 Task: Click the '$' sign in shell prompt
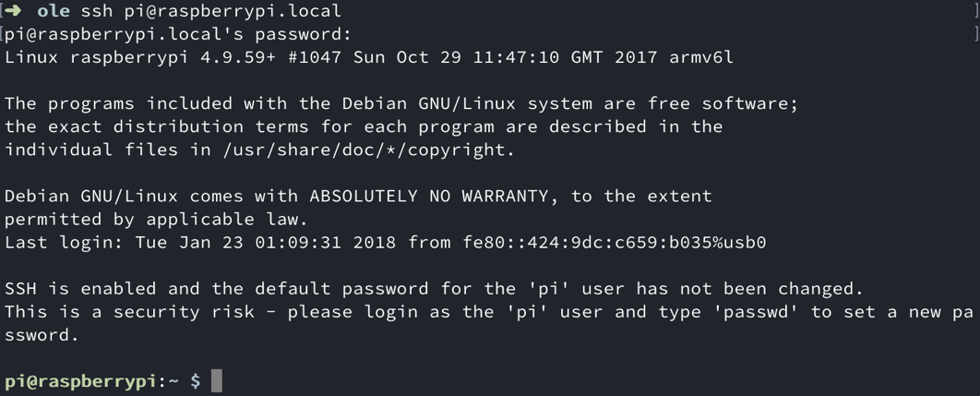(x=195, y=380)
